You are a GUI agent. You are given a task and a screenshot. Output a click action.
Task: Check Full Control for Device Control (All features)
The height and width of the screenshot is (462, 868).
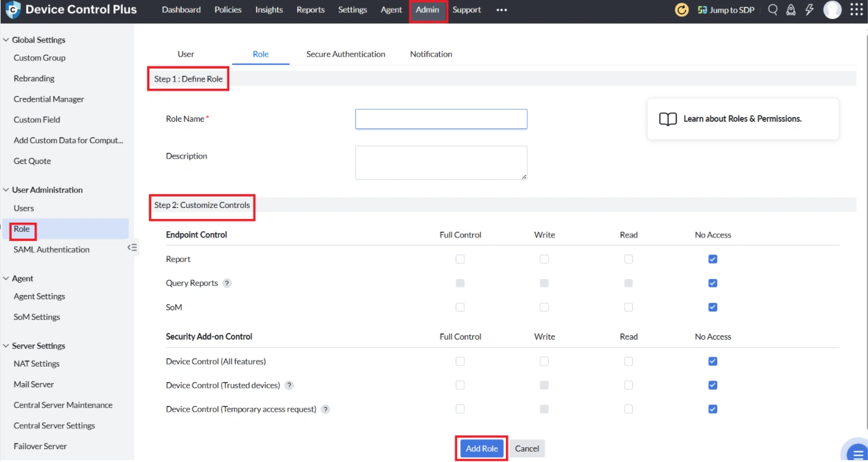(x=460, y=362)
